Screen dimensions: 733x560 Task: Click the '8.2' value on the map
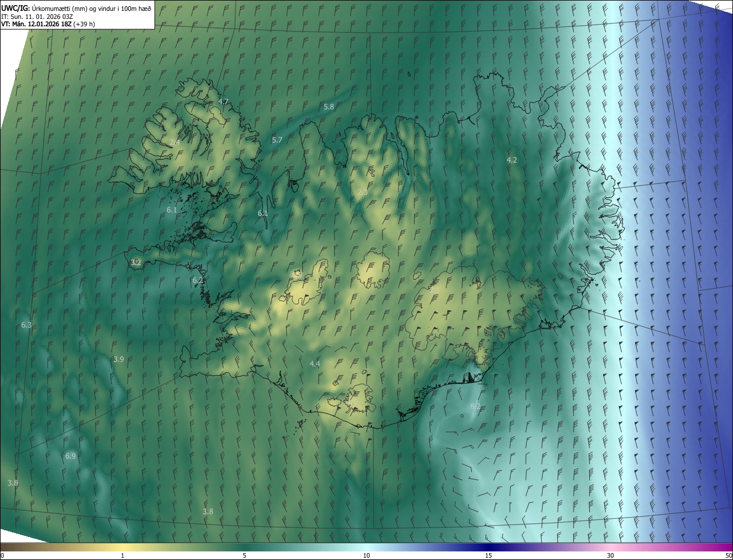pyautogui.click(x=475, y=406)
